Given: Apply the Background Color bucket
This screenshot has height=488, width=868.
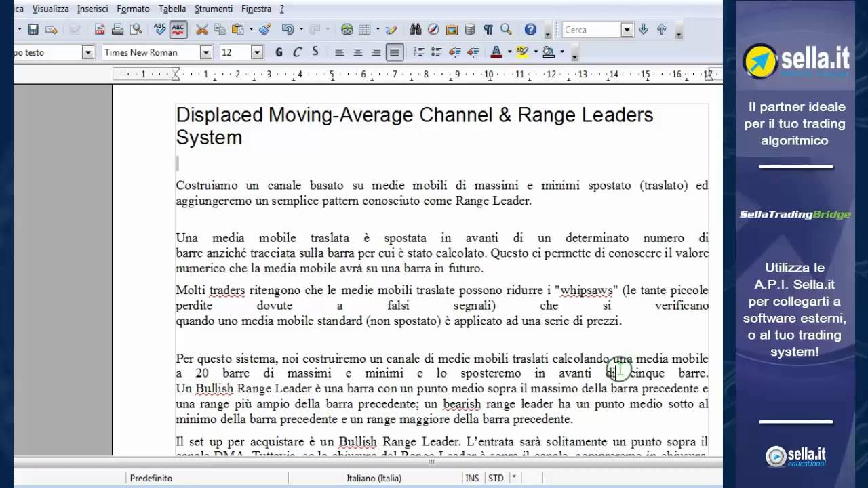Looking at the screenshot, I should click(548, 52).
